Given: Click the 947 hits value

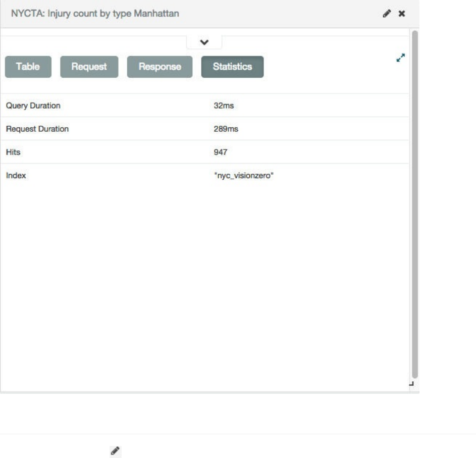Looking at the screenshot, I should [x=221, y=152].
